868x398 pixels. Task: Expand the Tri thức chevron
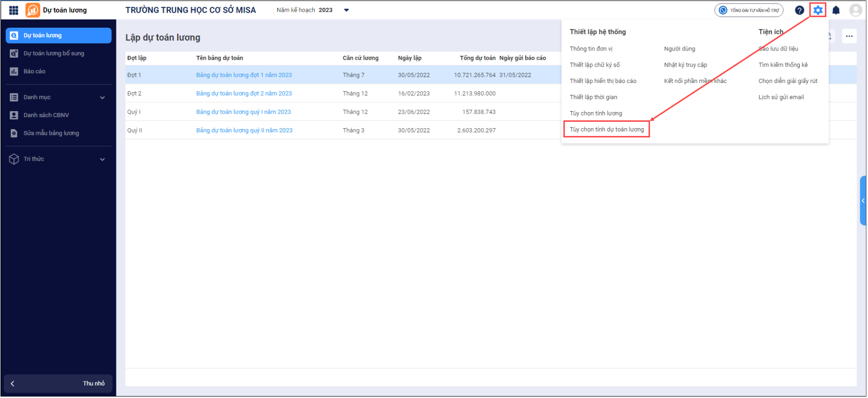pos(102,159)
